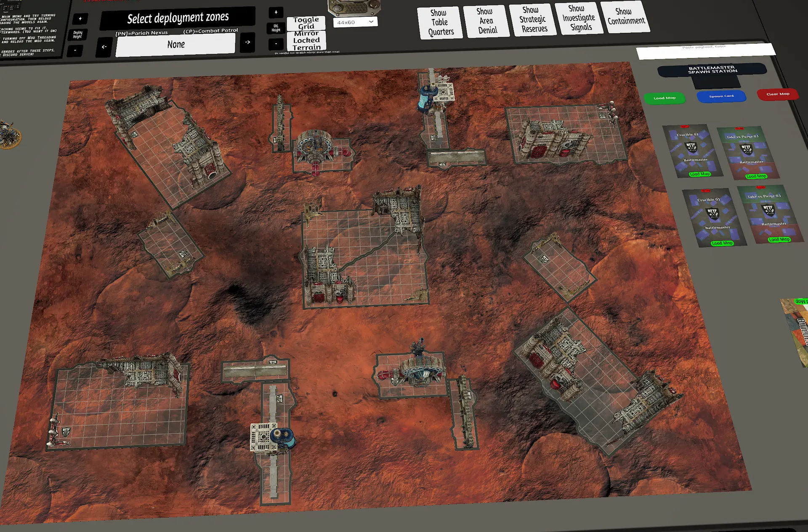Click BTTF shield emblem on left-middle small footprint
This screenshot has width=808, height=532.
click(x=183, y=254)
